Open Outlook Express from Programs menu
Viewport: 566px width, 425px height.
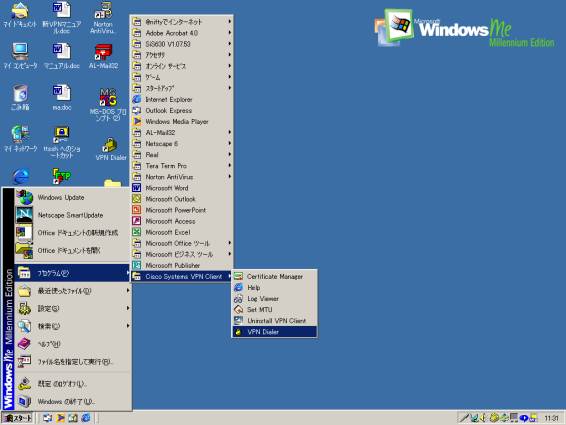pos(182,110)
